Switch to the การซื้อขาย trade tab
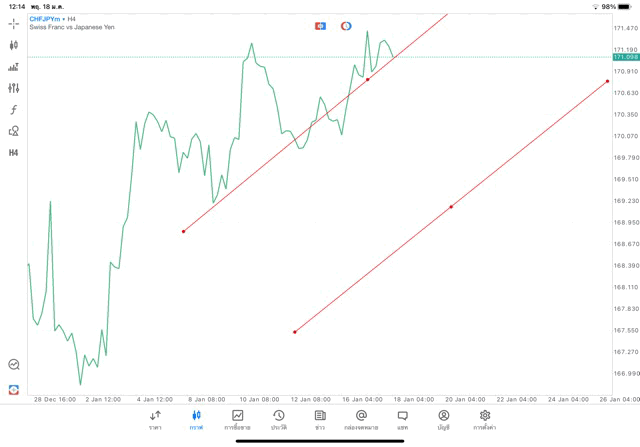Viewport: 640px width, 447px height. [x=238, y=419]
